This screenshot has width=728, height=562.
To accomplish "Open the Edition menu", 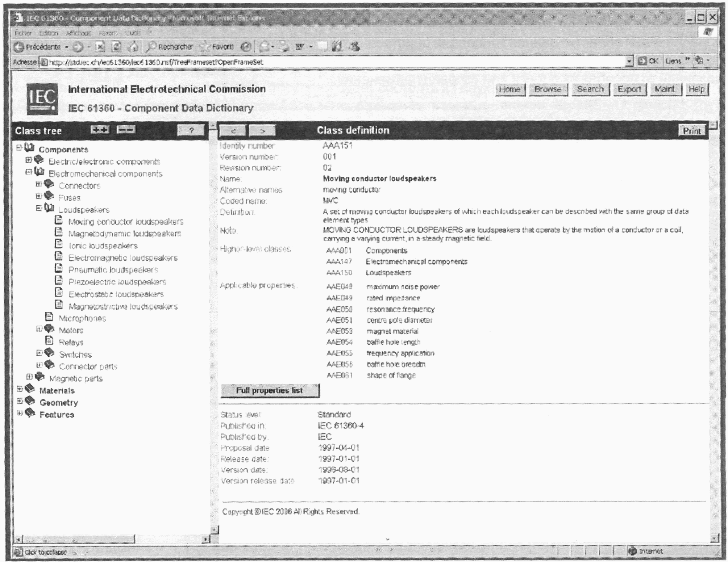I will coord(49,33).
